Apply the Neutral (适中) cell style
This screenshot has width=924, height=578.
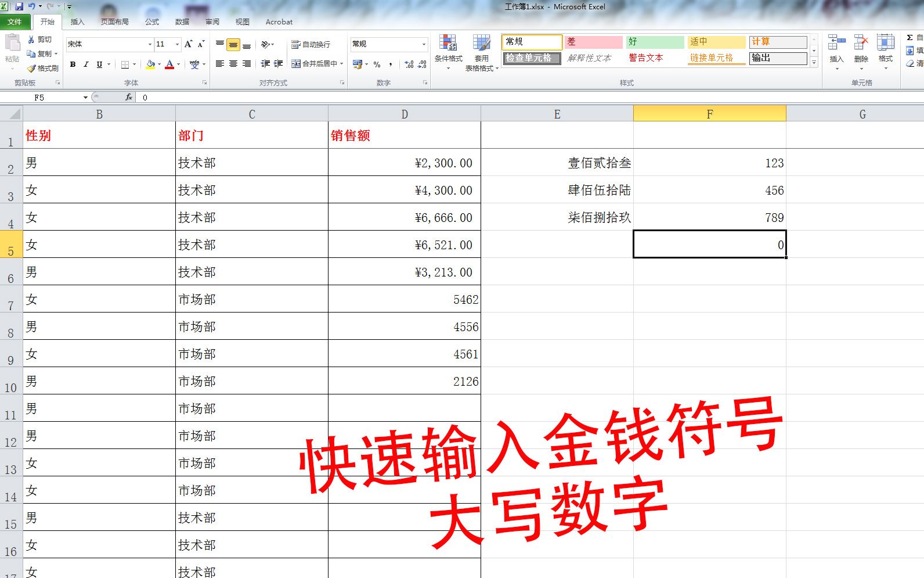pyautogui.click(x=717, y=42)
